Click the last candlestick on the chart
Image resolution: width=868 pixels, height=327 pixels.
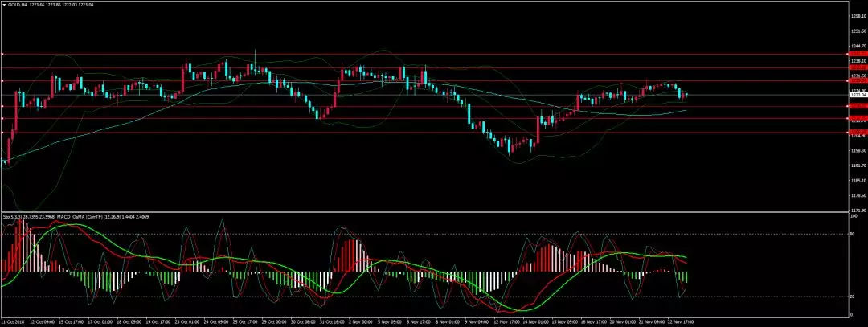[x=686, y=95]
